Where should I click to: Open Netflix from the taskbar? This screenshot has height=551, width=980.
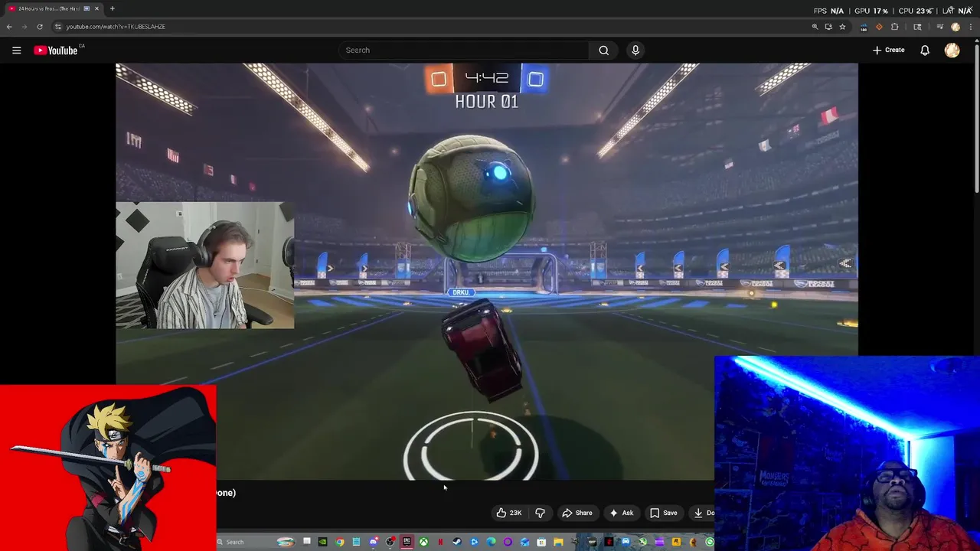point(440,542)
